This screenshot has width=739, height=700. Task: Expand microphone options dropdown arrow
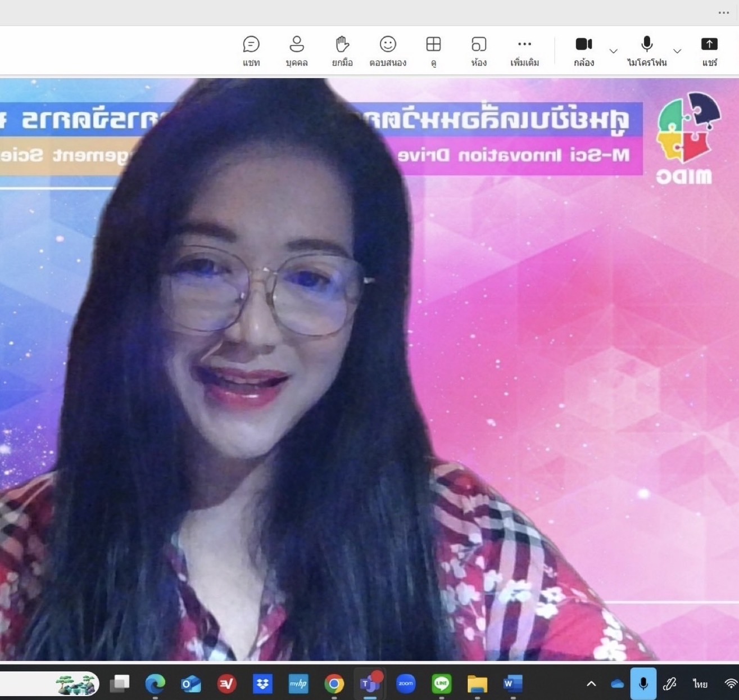[x=677, y=51]
